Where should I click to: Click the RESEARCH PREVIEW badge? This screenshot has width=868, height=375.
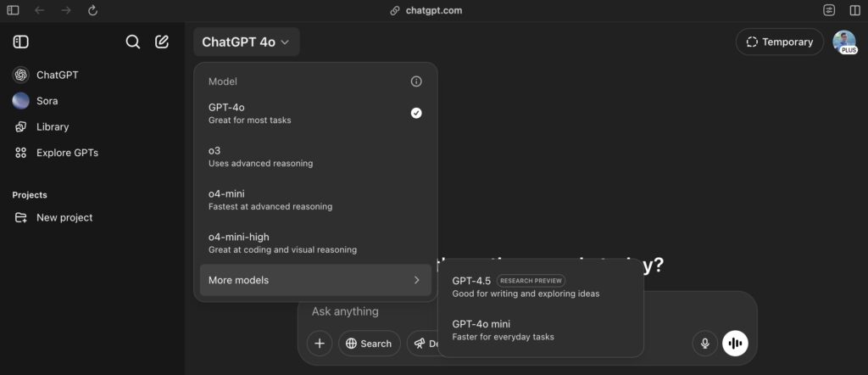pyautogui.click(x=531, y=281)
